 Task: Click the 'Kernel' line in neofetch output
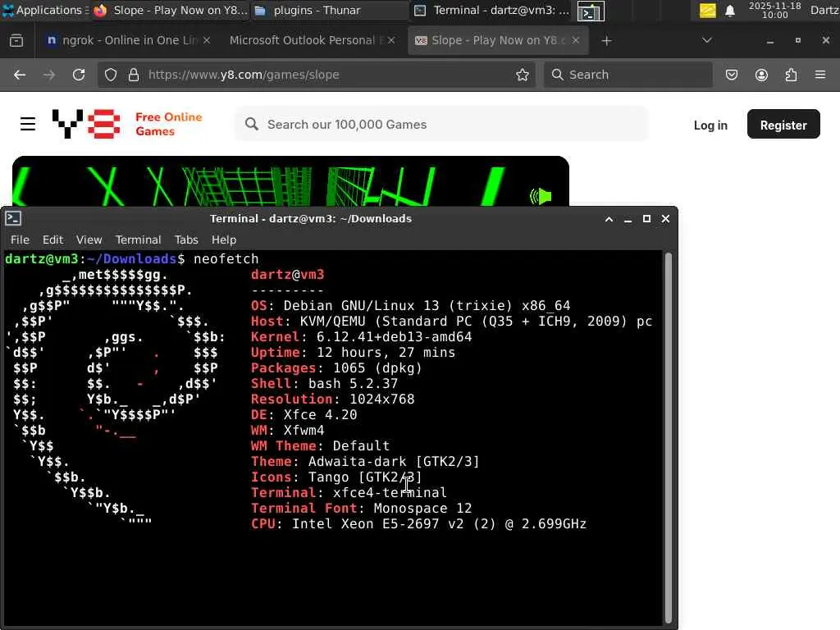click(x=362, y=337)
